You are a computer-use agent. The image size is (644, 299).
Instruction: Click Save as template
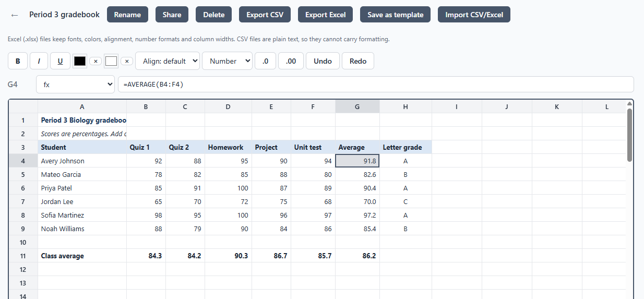(395, 15)
